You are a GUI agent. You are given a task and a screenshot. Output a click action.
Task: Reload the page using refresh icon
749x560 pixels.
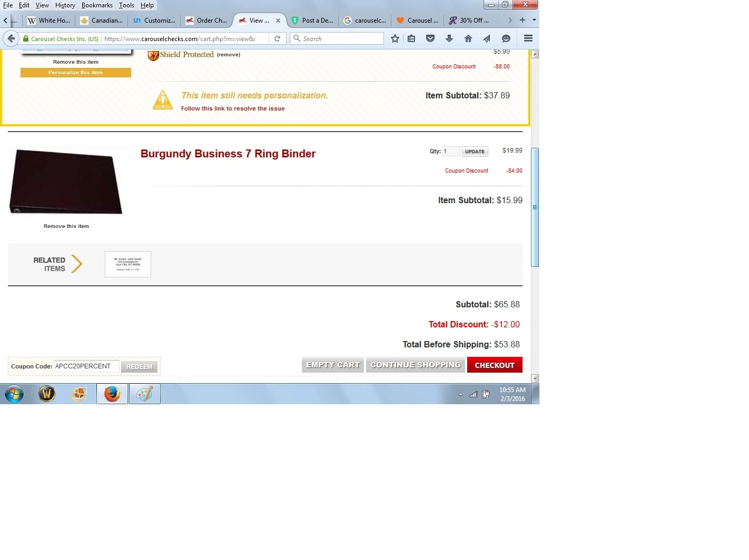coord(277,38)
